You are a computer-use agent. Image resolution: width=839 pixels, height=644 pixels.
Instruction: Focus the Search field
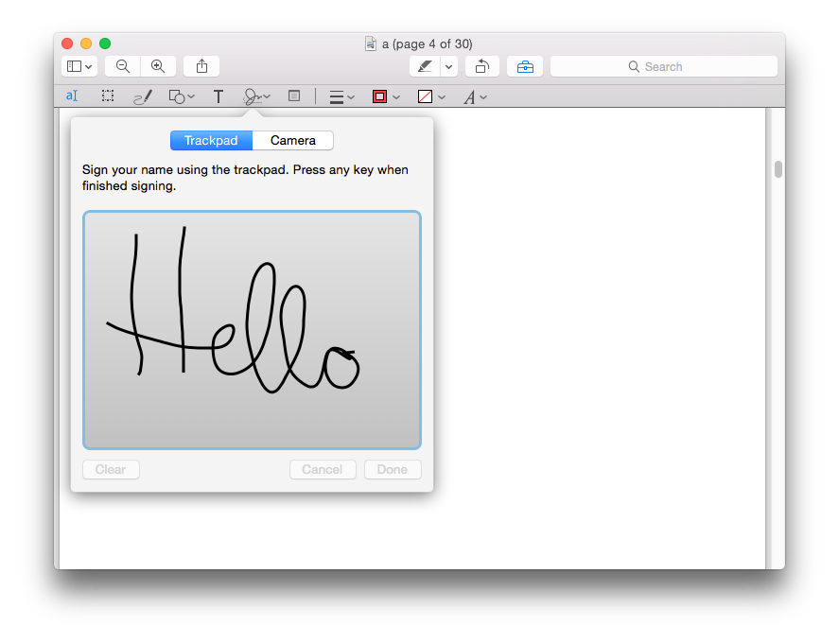click(663, 66)
